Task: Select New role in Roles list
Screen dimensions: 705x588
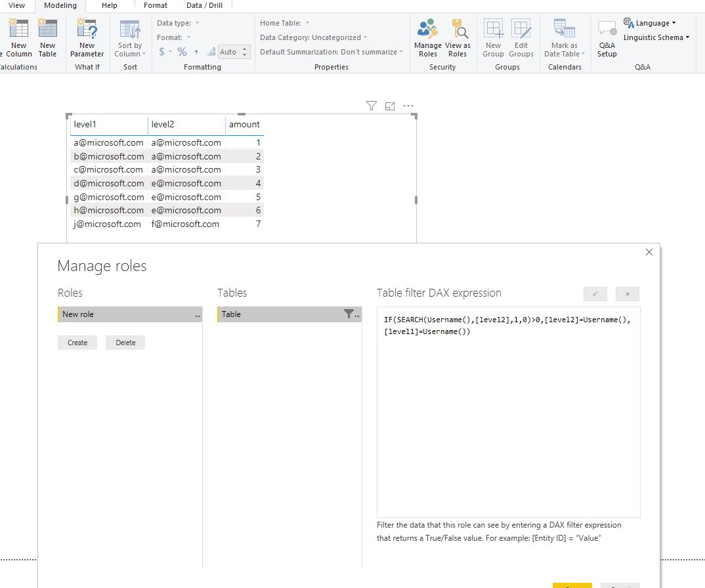Action: point(130,314)
